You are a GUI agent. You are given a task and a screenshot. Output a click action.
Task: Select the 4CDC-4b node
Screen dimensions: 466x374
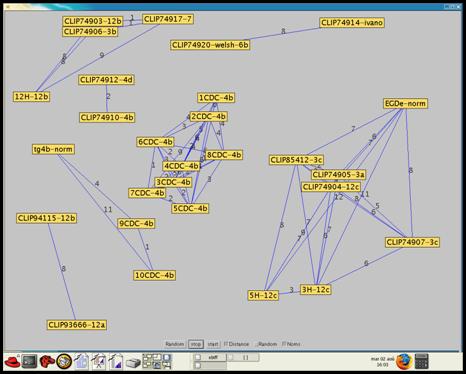[181, 166]
